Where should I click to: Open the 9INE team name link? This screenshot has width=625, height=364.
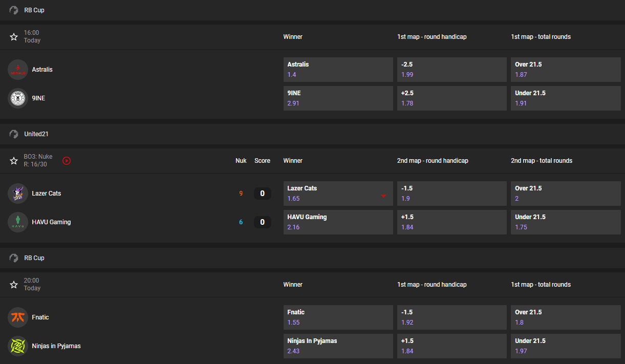[x=38, y=98]
